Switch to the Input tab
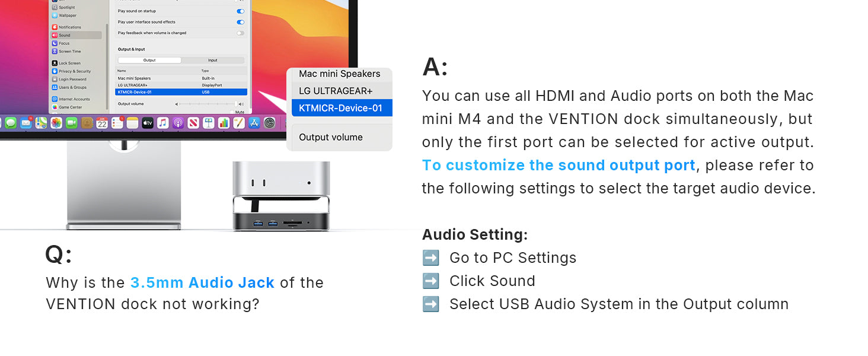The image size is (868, 356). [213, 60]
